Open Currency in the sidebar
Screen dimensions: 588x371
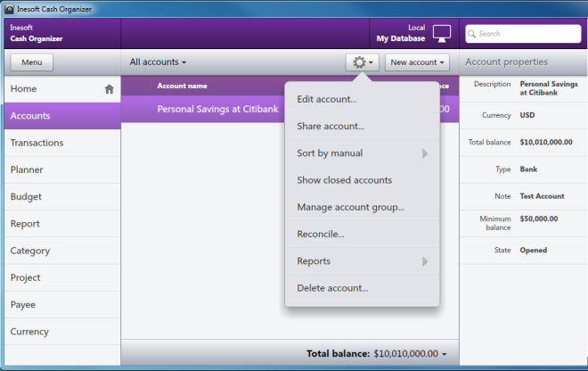(62, 332)
